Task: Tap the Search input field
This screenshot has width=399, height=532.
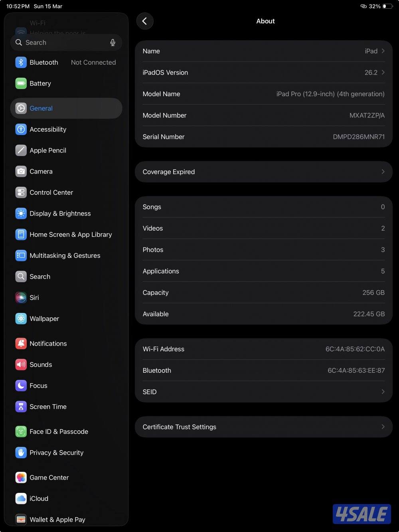Action: [x=60, y=42]
